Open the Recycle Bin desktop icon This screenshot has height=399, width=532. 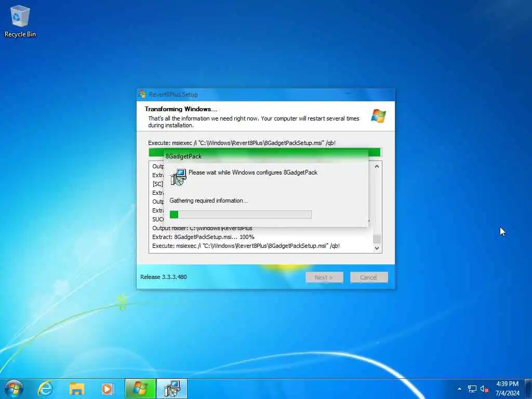[20, 21]
